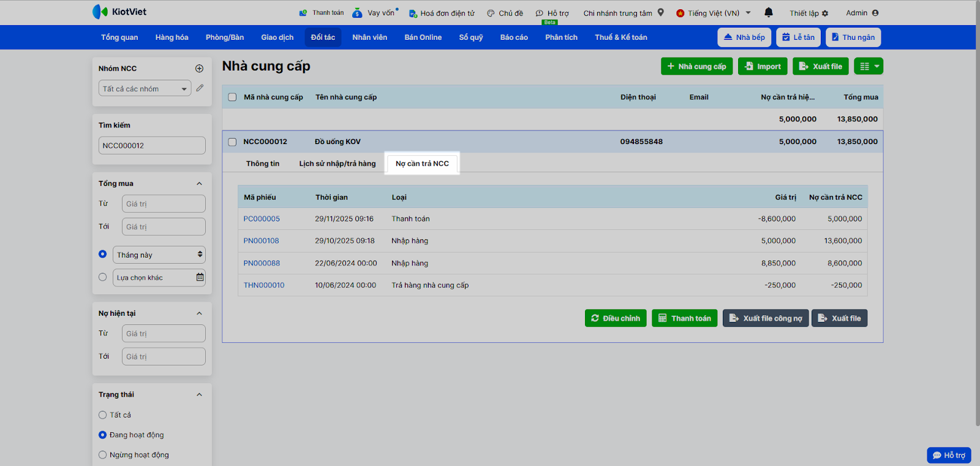Click the branch location pin icon
Viewport: 980px width, 466px height.
coord(661,12)
